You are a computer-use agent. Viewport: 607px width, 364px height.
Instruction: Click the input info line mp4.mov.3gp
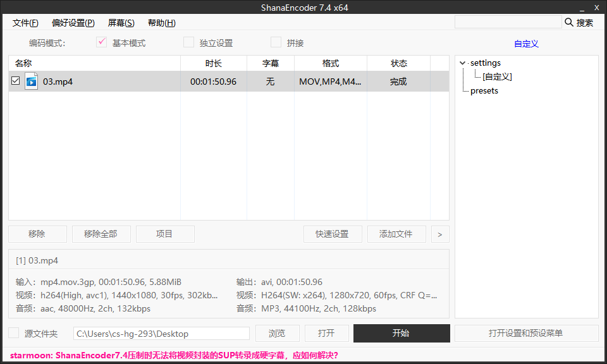point(99,282)
